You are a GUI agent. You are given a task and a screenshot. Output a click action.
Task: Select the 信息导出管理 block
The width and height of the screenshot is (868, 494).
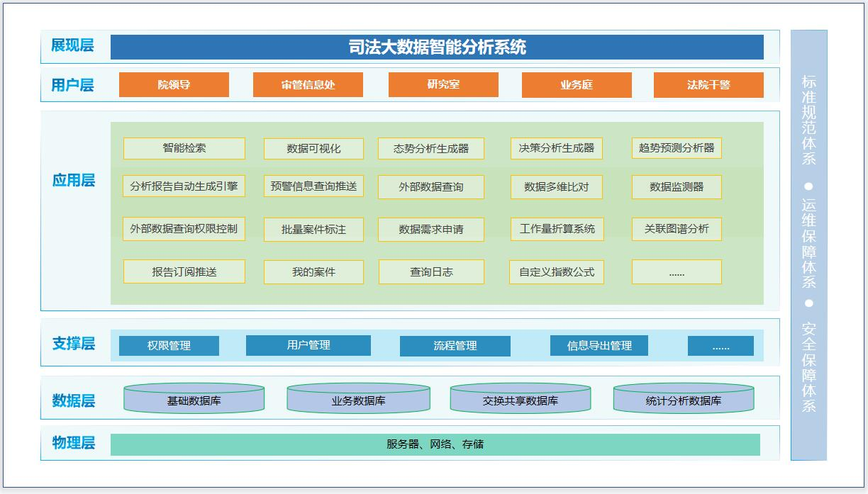tap(599, 346)
